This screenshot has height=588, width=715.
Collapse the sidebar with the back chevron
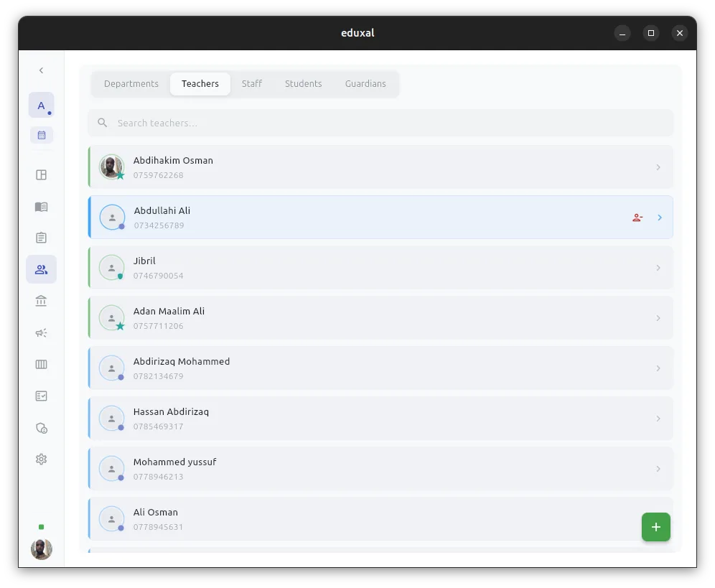tap(41, 70)
